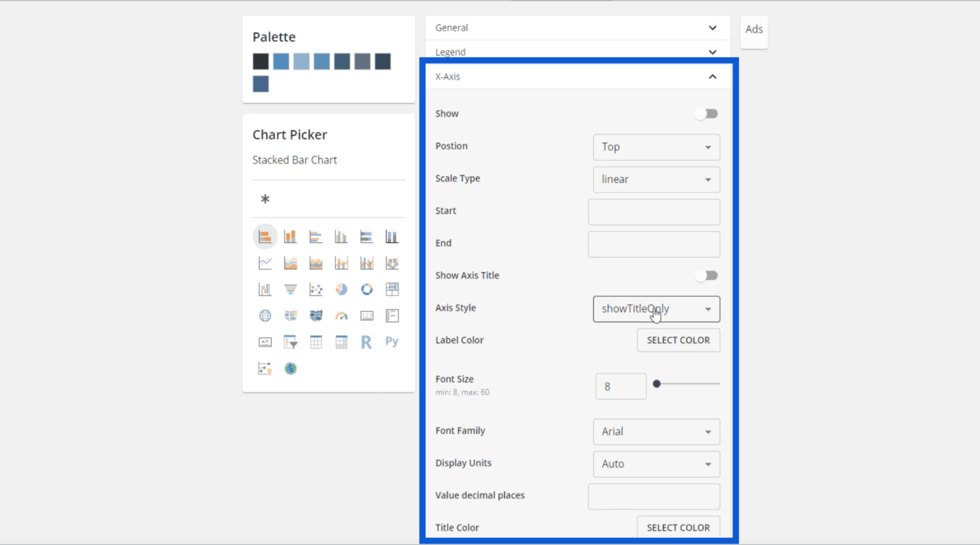Choose the KPI visual icon

tap(265, 342)
